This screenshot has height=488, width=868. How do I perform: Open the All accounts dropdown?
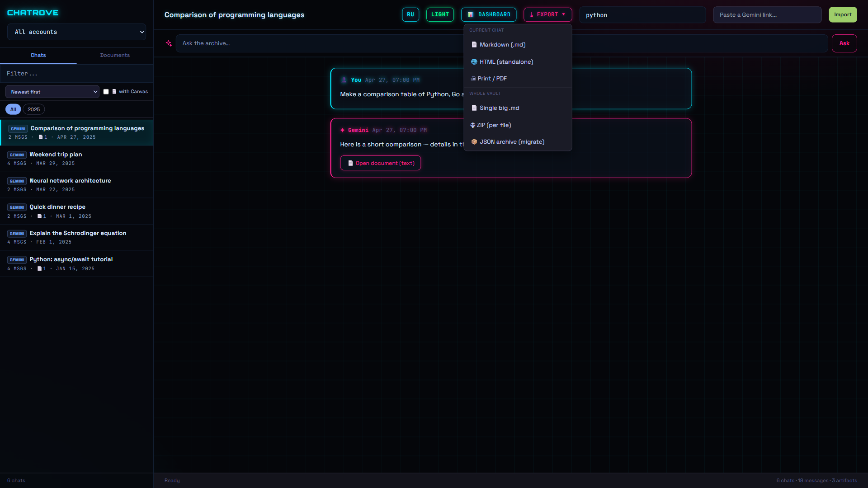pyautogui.click(x=76, y=32)
